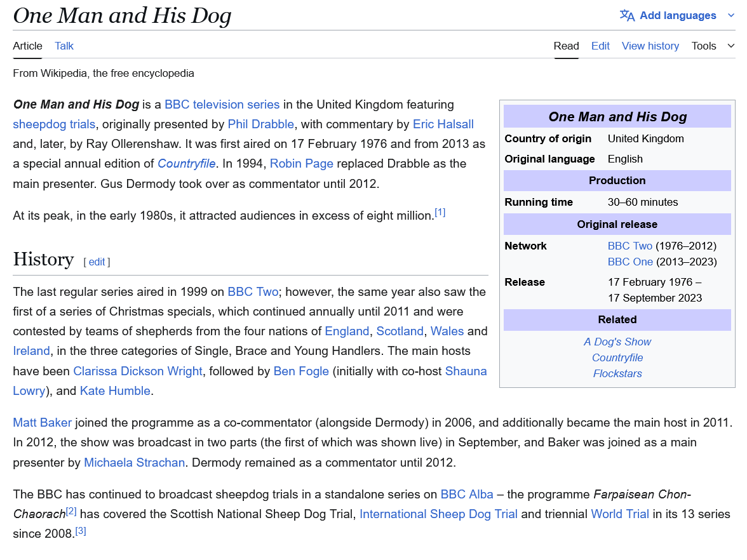The image size is (747, 560).
Task: Click the '17 September 2023' release date
Action: [x=654, y=298]
